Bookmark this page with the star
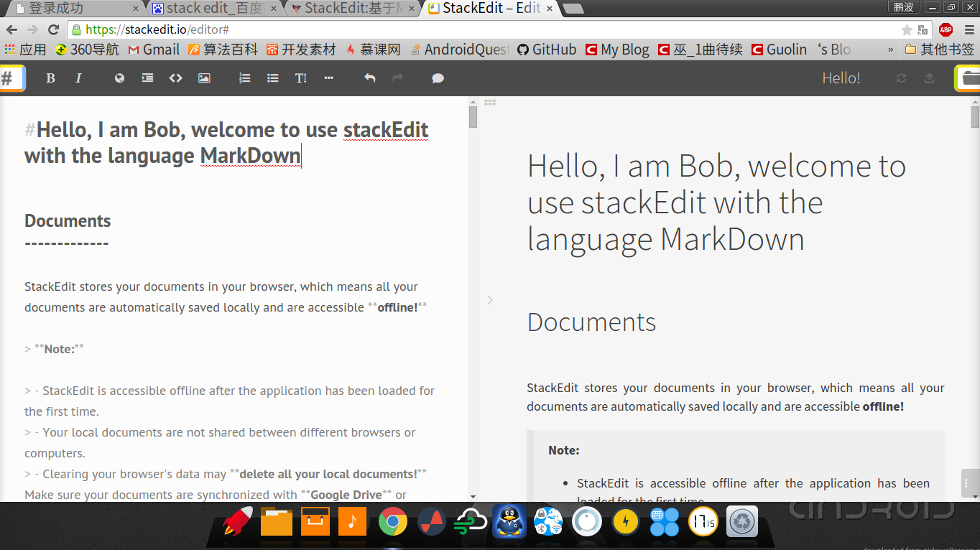Screen dimensions: 980x550 click(907, 30)
